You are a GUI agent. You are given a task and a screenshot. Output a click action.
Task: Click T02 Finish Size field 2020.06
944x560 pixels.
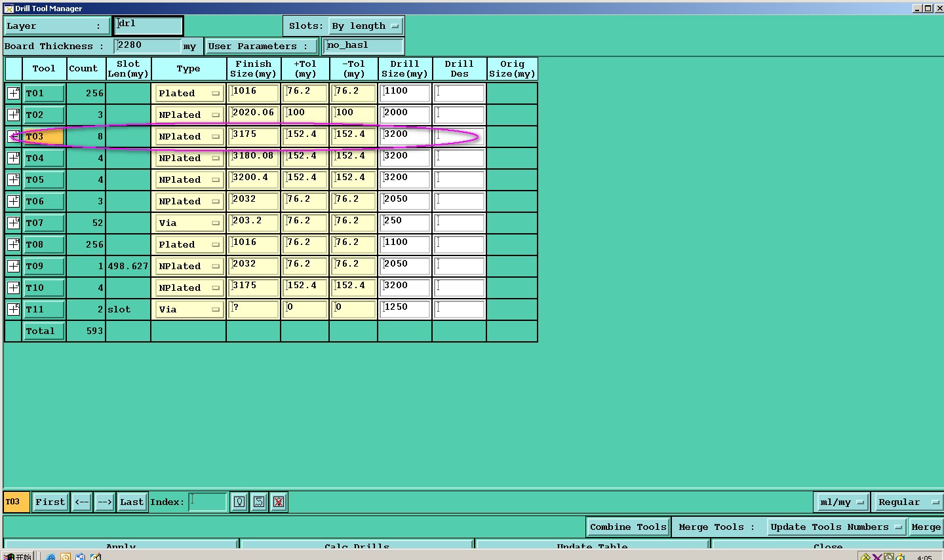(x=254, y=115)
